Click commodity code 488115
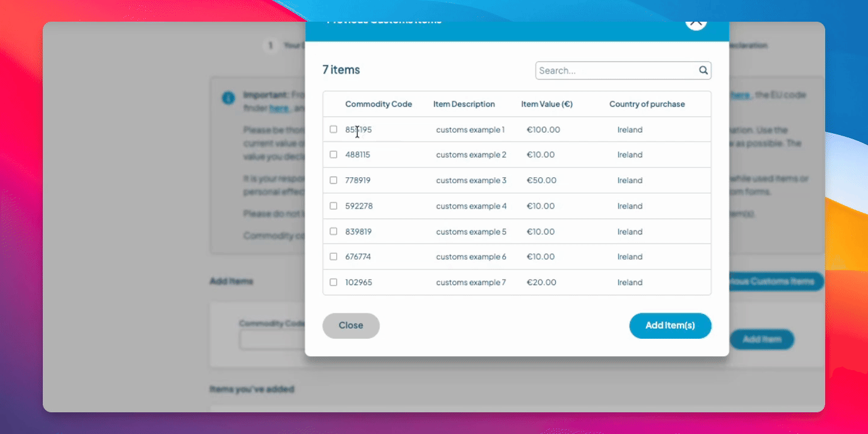The height and width of the screenshot is (434, 868). coord(358,155)
